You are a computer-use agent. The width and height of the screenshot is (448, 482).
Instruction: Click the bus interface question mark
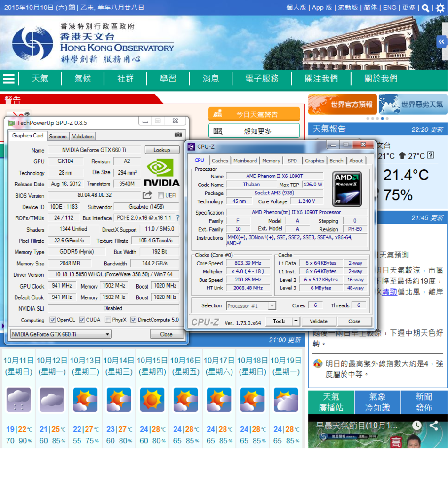178,217
